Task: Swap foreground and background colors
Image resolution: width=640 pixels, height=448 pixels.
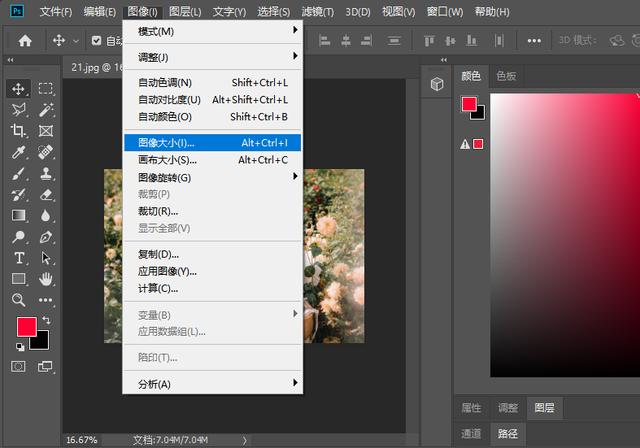Action: 46,320
